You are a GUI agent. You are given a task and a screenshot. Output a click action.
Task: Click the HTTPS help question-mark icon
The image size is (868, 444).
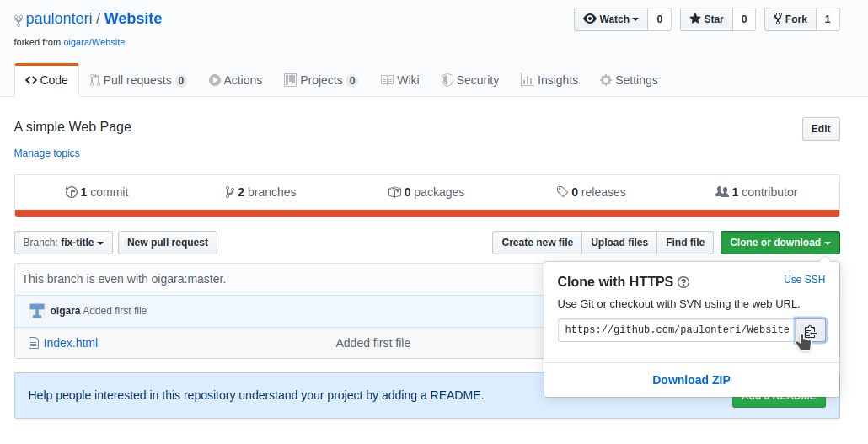(x=683, y=282)
